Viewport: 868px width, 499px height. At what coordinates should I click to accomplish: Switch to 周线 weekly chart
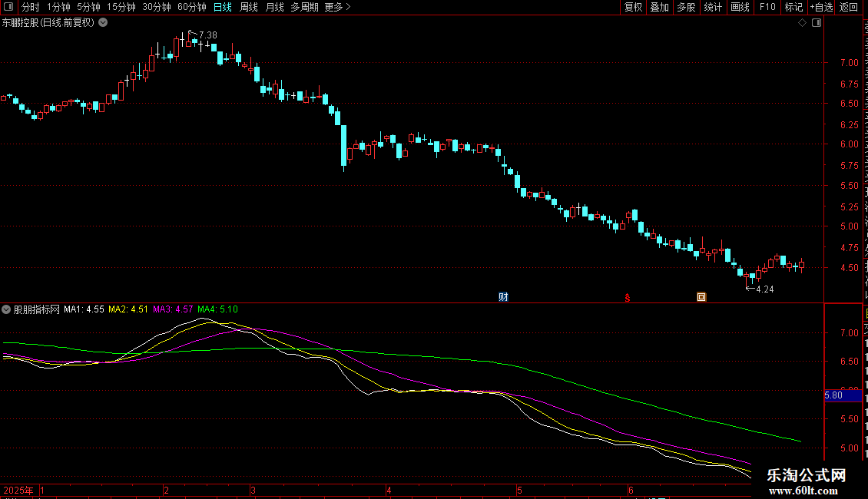(x=249, y=7)
